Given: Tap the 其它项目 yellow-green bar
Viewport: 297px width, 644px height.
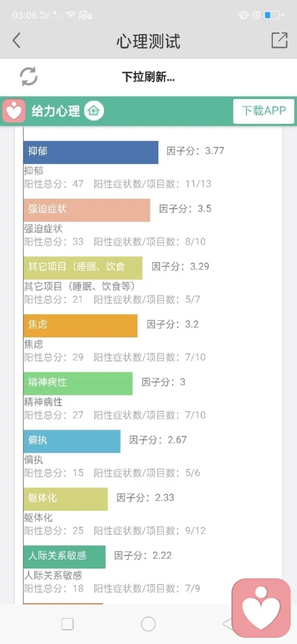Looking at the screenshot, I should 83,268.
